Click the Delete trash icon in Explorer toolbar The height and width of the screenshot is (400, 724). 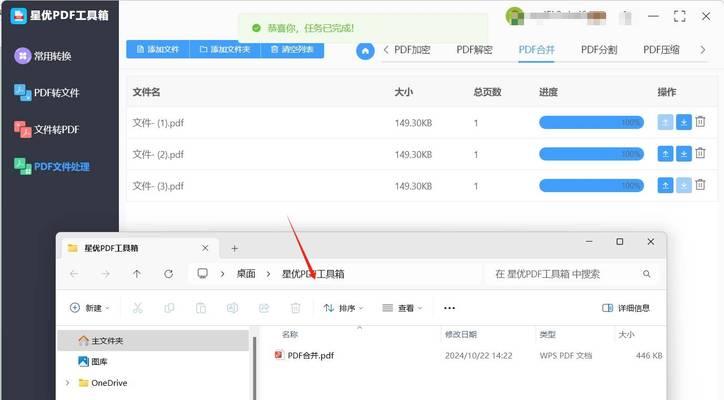[x=296, y=308]
